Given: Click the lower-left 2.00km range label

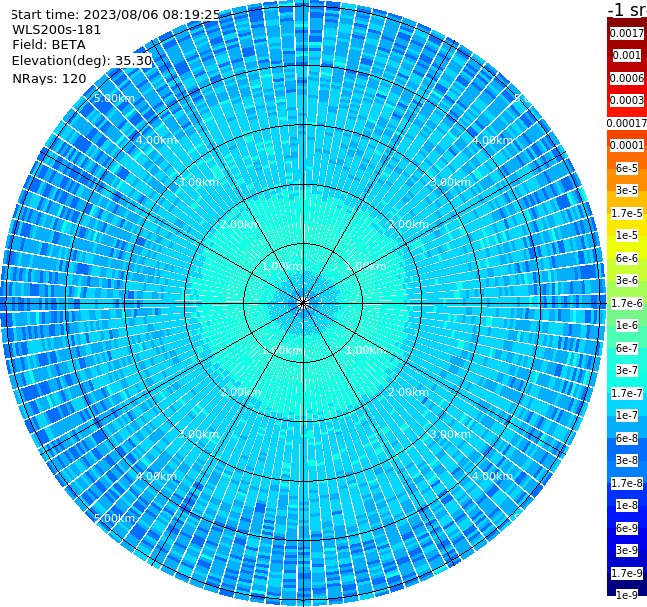Looking at the screenshot, I should point(241,392).
